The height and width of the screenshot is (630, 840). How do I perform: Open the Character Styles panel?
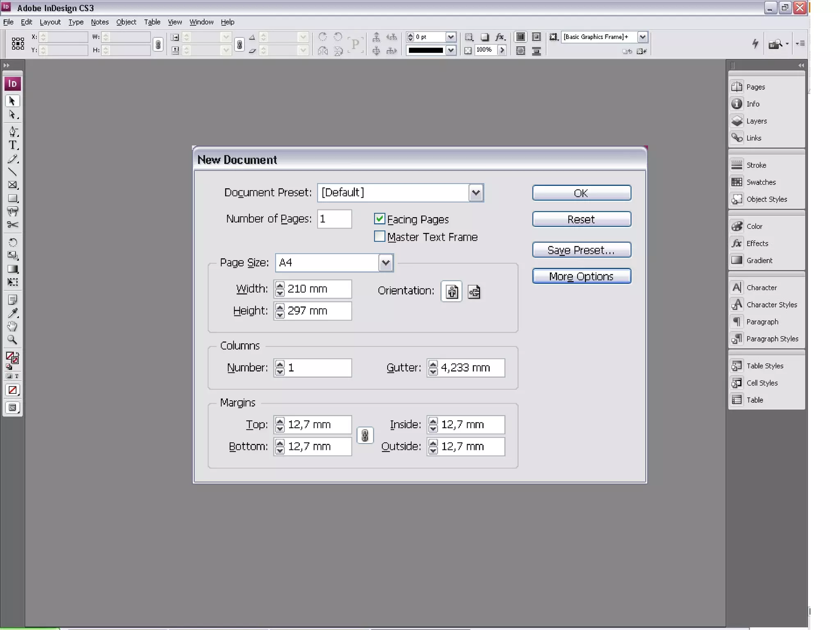tap(771, 305)
